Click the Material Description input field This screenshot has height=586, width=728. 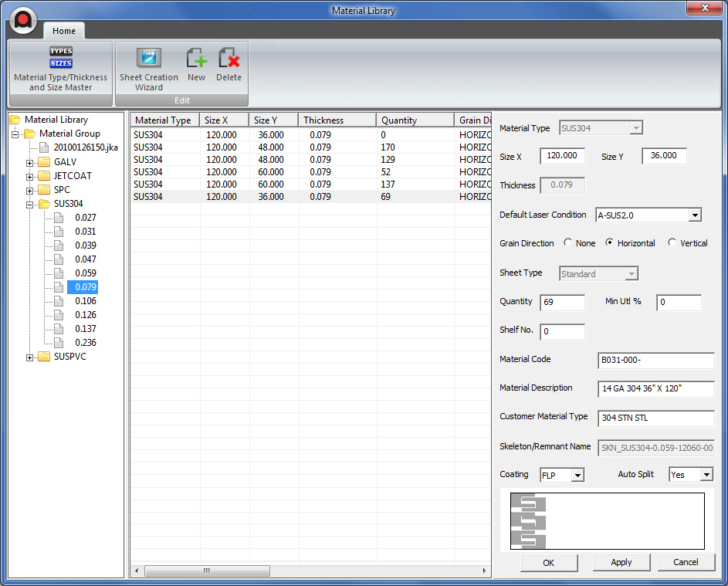point(655,388)
